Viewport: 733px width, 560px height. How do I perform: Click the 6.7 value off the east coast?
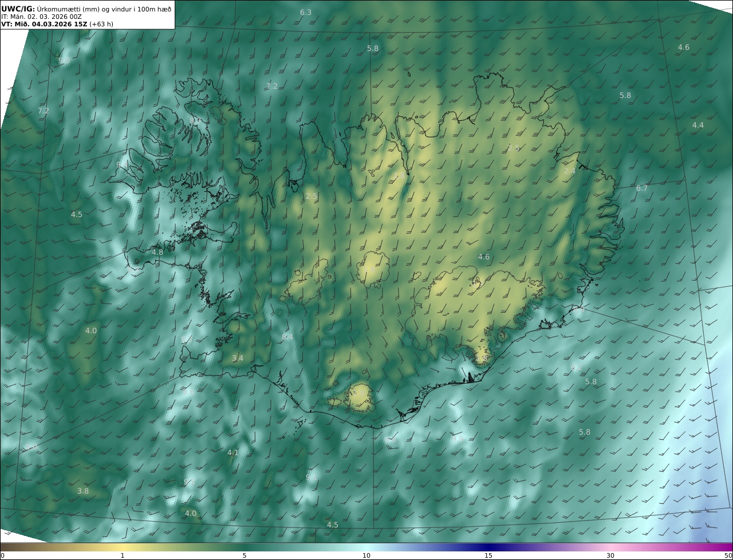pos(642,188)
